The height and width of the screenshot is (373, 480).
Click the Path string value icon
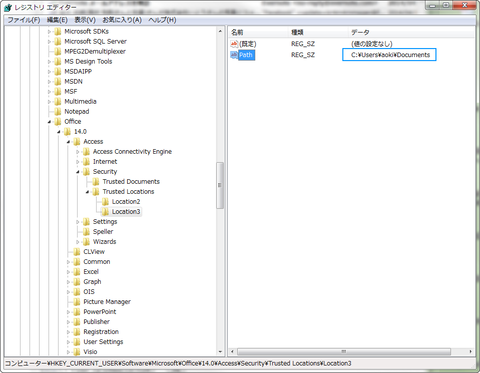pos(234,55)
